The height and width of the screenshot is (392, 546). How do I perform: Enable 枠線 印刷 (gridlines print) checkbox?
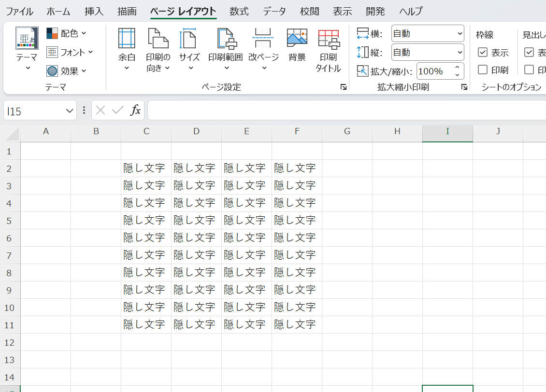coord(483,70)
